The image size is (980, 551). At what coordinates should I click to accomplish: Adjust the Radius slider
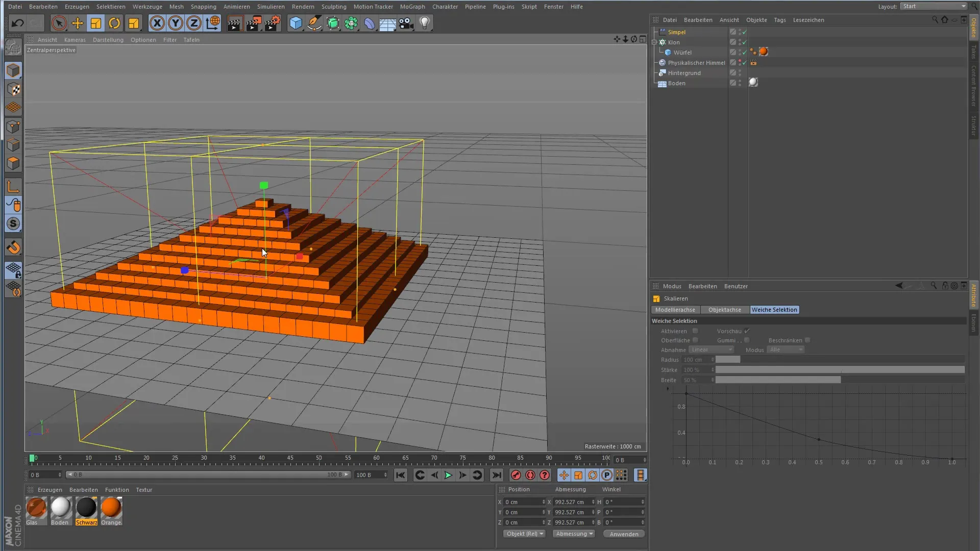click(x=840, y=360)
